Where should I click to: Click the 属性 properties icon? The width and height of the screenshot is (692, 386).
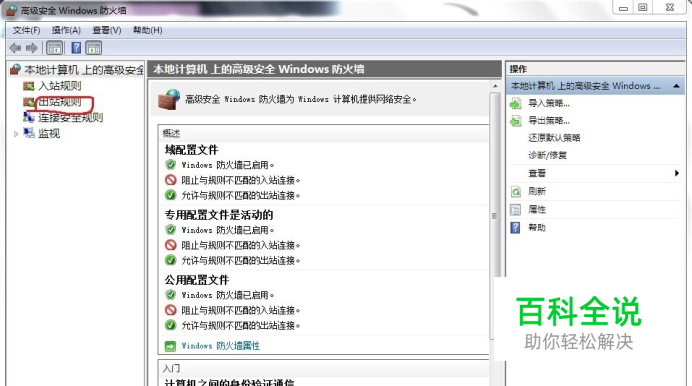coord(515,210)
